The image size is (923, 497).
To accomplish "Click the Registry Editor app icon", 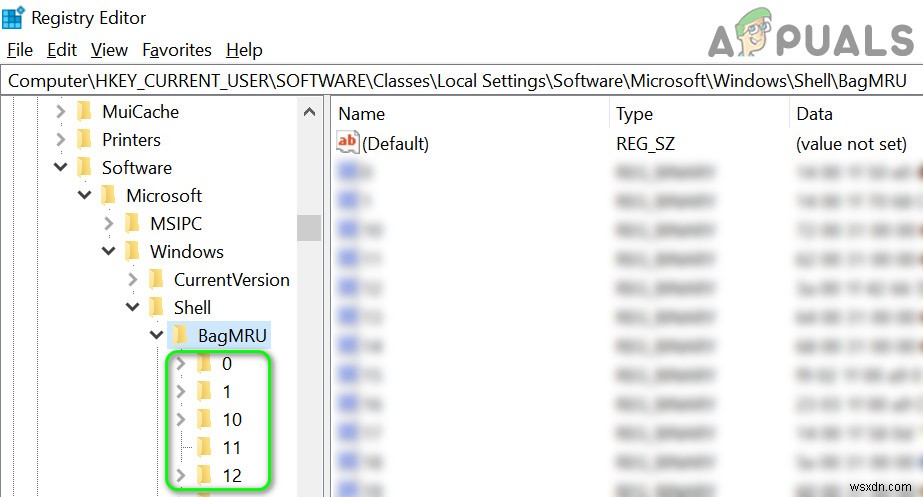I will tap(13, 18).
